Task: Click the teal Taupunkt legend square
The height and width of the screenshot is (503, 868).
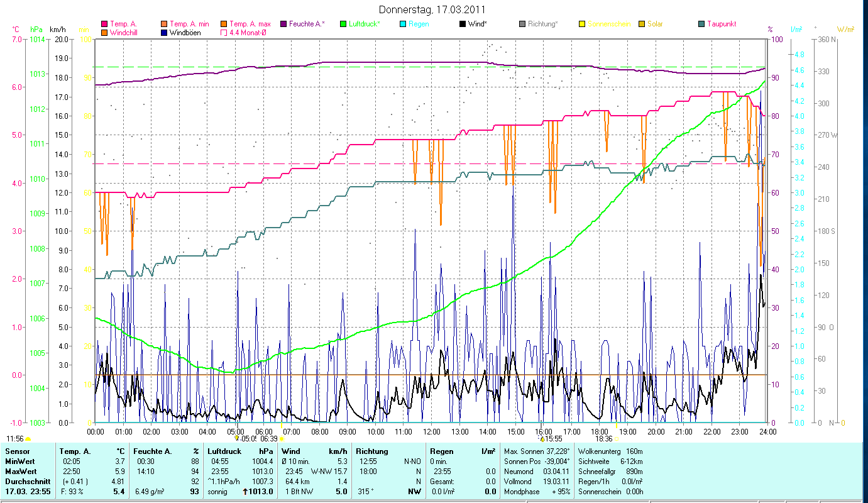Action: (x=701, y=24)
